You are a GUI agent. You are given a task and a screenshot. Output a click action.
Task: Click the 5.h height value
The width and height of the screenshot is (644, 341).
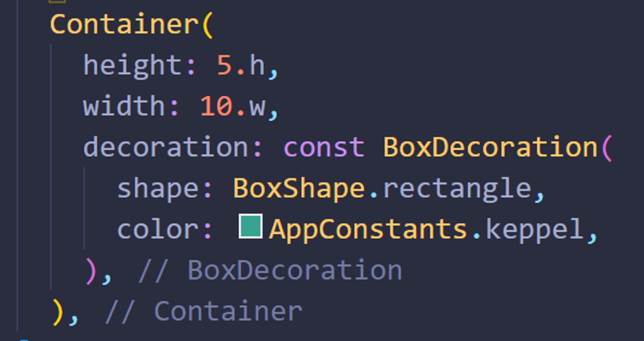(241, 65)
